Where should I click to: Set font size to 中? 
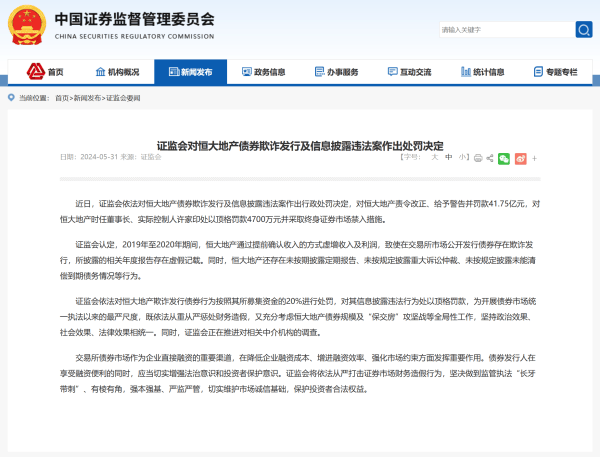[448, 157]
